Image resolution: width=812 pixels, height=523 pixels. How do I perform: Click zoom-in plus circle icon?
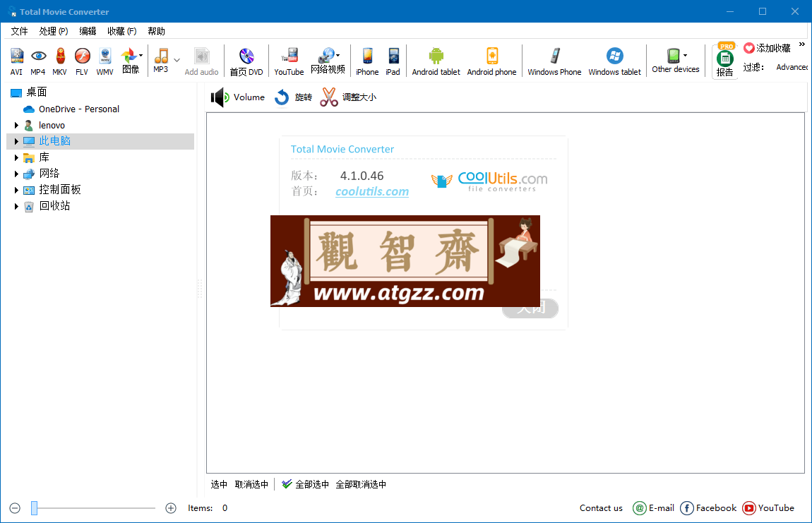tap(171, 508)
